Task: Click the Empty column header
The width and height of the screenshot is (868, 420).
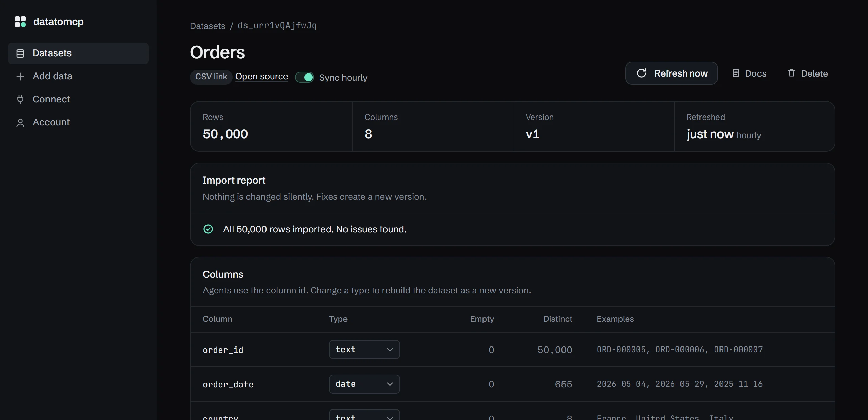Action: (482, 319)
